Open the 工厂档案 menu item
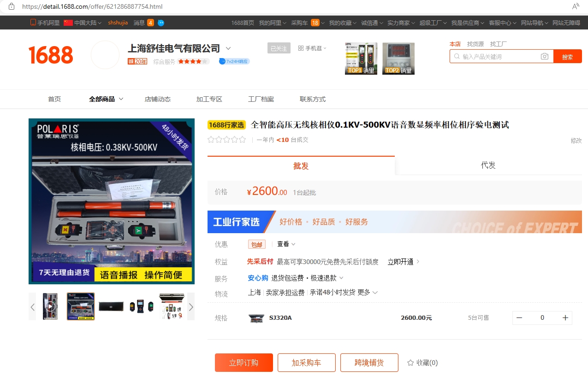The image size is (588, 376). tap(260, 99)
